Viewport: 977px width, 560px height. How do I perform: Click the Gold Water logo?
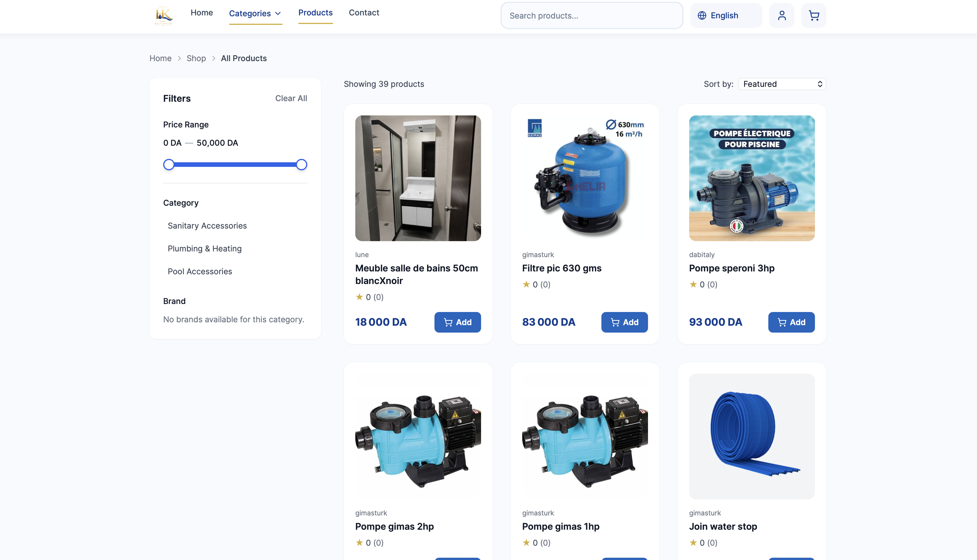click(164, 16)
